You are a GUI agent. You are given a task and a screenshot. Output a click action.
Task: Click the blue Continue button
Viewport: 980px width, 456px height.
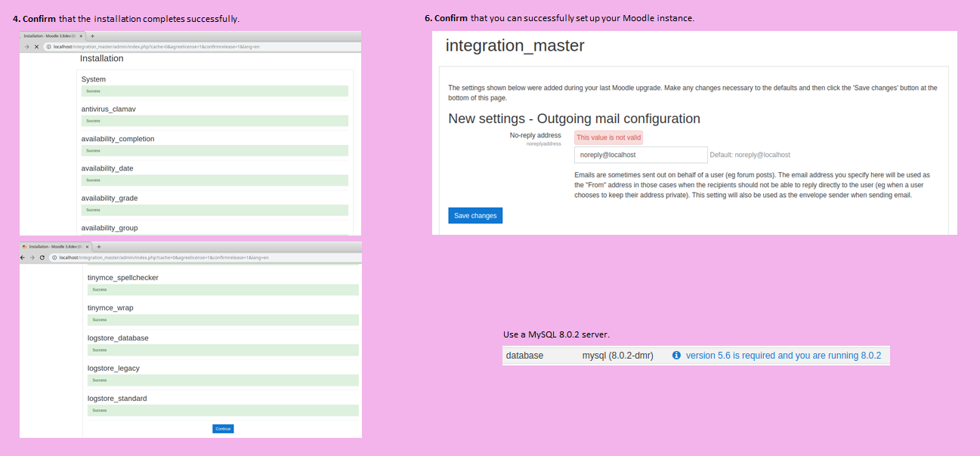click(x=223, y=429)
